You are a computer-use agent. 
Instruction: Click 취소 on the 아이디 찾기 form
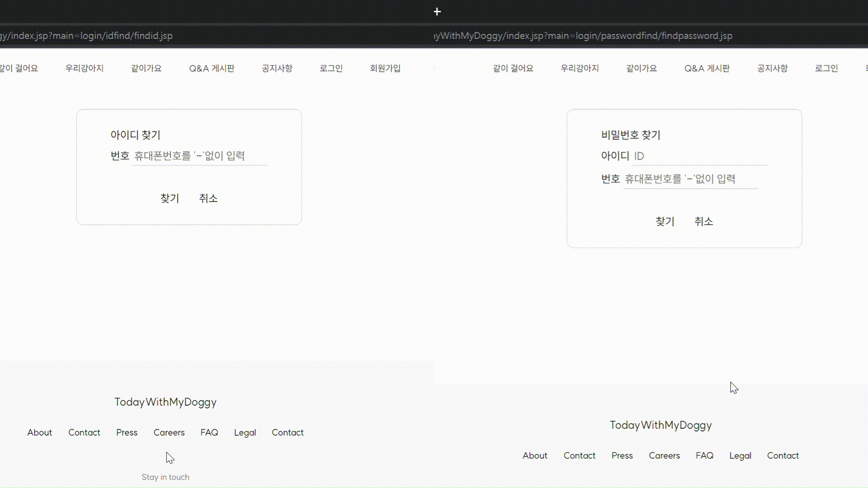[208, 198]
